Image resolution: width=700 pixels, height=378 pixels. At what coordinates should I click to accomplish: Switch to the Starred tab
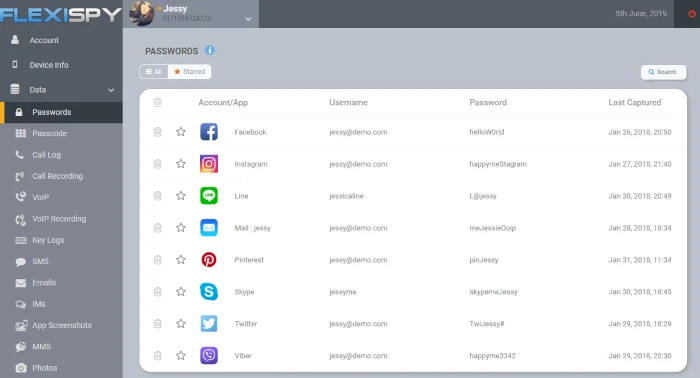[x=189, y=71]
